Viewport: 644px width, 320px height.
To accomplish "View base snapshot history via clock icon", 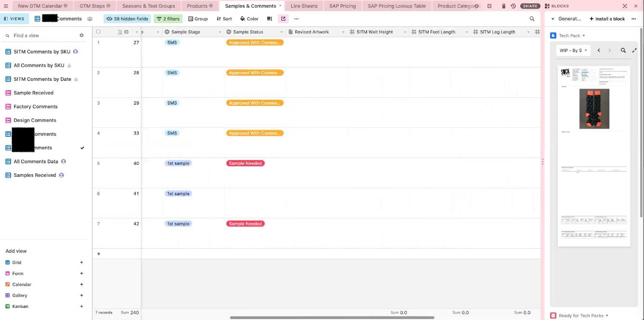I will point(513,6).
